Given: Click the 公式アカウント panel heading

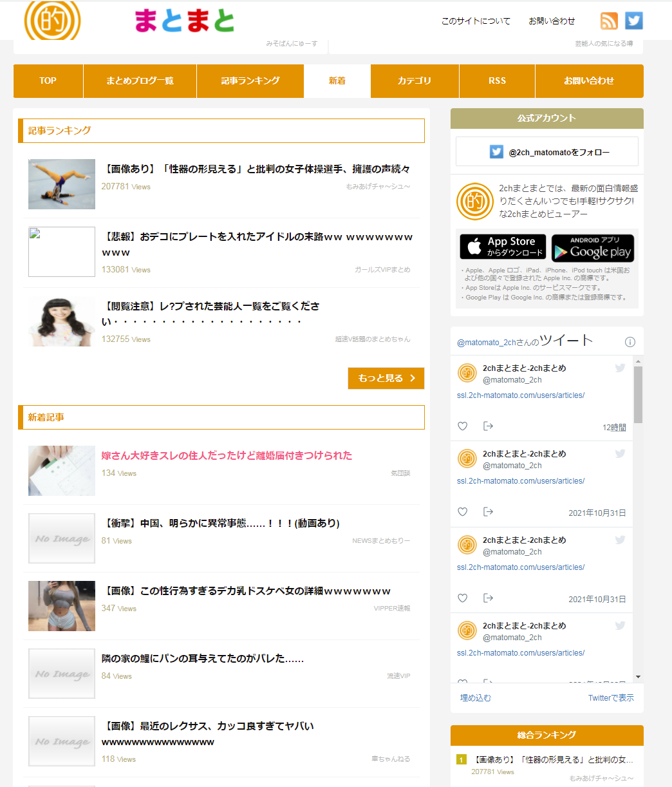Looking at the screenshot, I should 547,119.
